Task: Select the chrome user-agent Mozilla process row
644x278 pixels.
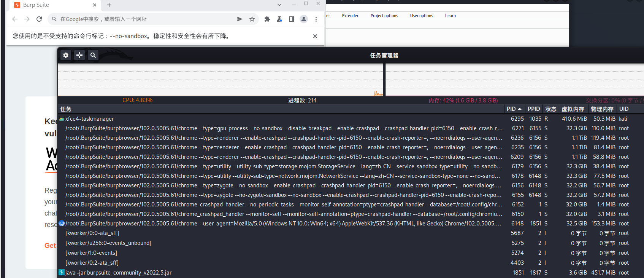Action: [x=351, y=224]
